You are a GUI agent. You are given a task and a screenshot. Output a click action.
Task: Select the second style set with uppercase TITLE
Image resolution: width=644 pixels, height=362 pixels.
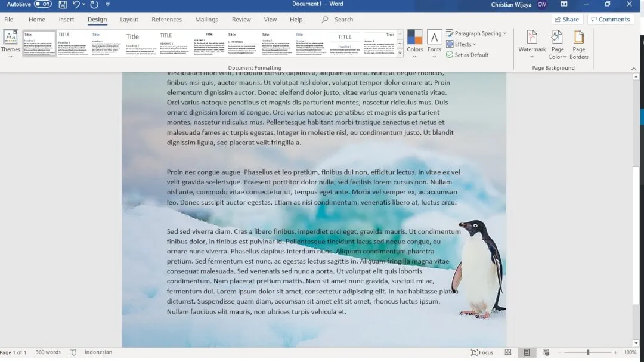click(x=73, y=43)
